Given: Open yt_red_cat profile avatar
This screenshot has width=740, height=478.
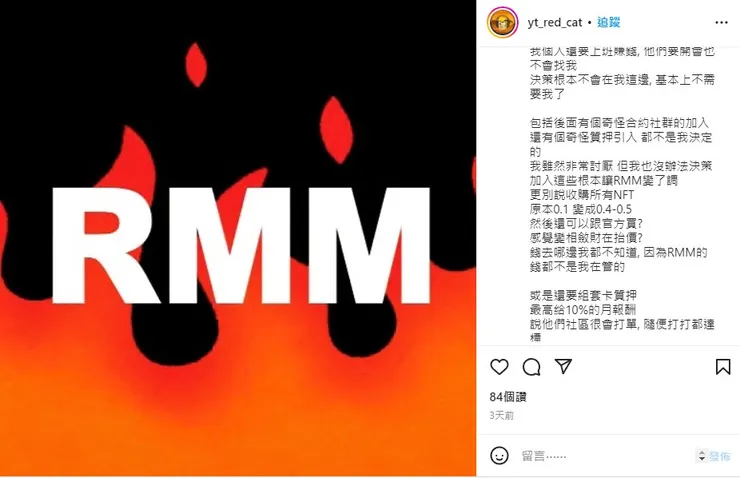Looking at the screenshot, I should 502,22.
